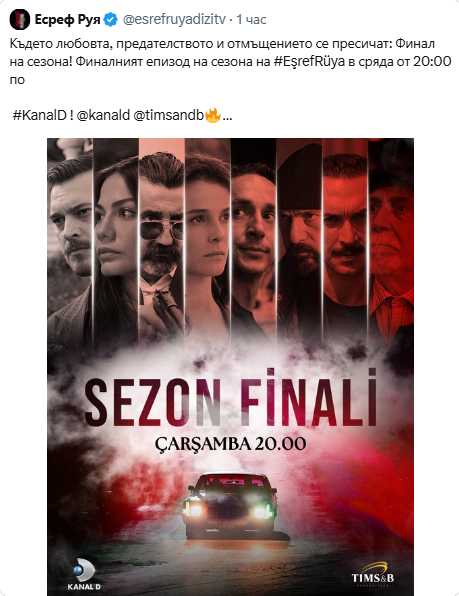Viewport: 459px width, 596px height.
Task: Open the #KanalD hashtag
Action: pos(40,115)
